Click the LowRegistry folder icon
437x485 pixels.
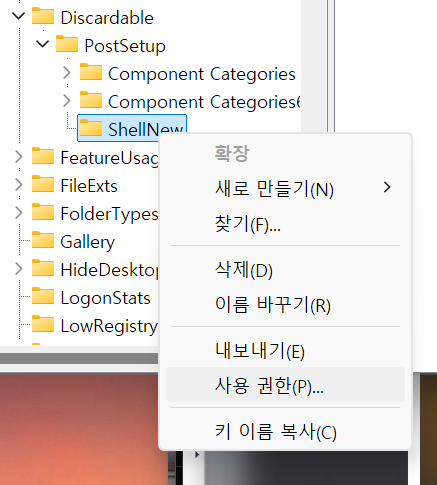pos(43,324)
